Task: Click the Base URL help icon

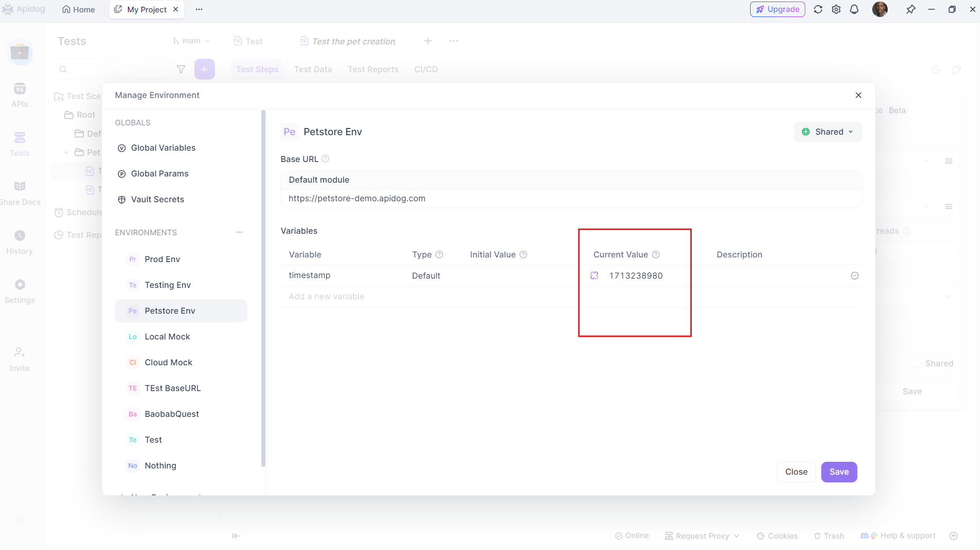Action: (x=325, y=159)
